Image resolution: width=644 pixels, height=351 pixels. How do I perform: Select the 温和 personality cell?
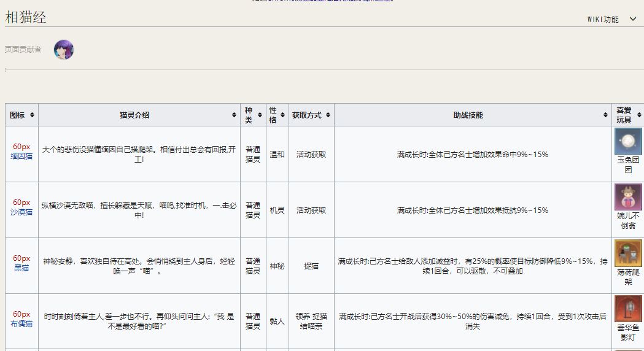(277, 155)
